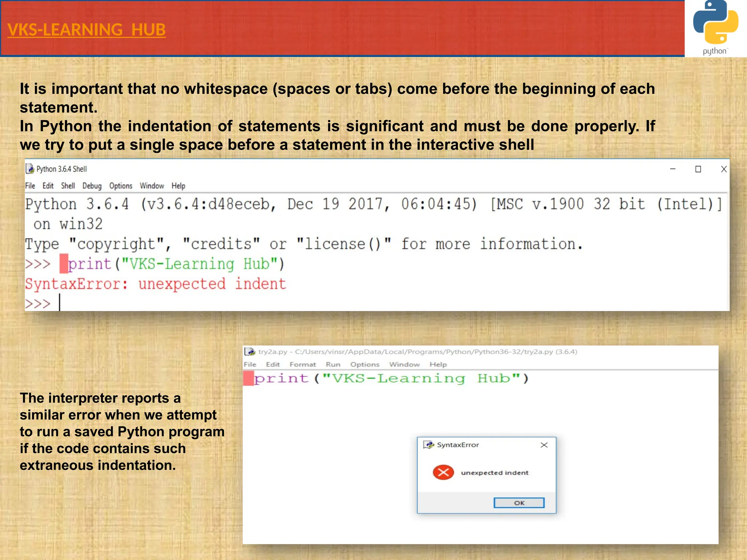Viewport: 747px width, 560px height.
Task: Open File menu in Python Shell
Action: click(30, 186)
